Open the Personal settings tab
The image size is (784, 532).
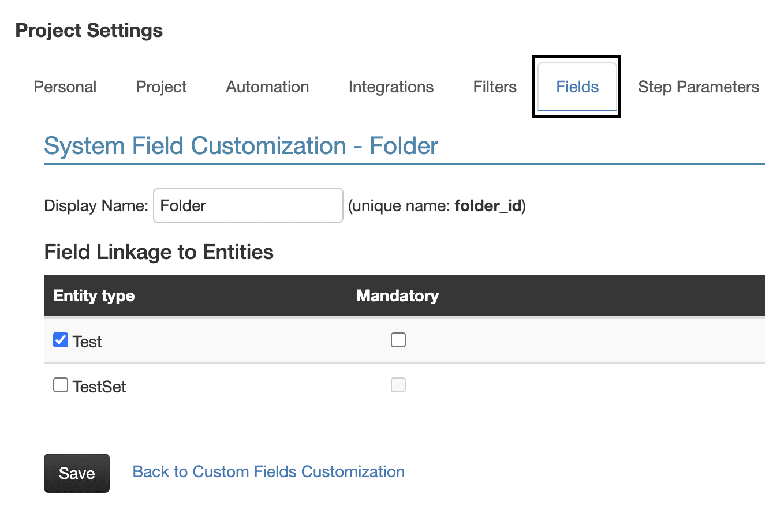(65, 87)
